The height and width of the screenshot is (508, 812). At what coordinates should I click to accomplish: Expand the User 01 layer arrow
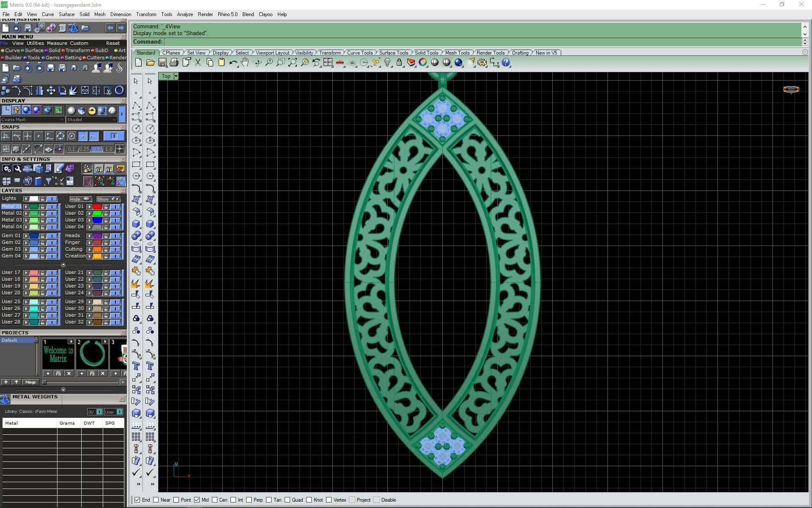point(90,207)
